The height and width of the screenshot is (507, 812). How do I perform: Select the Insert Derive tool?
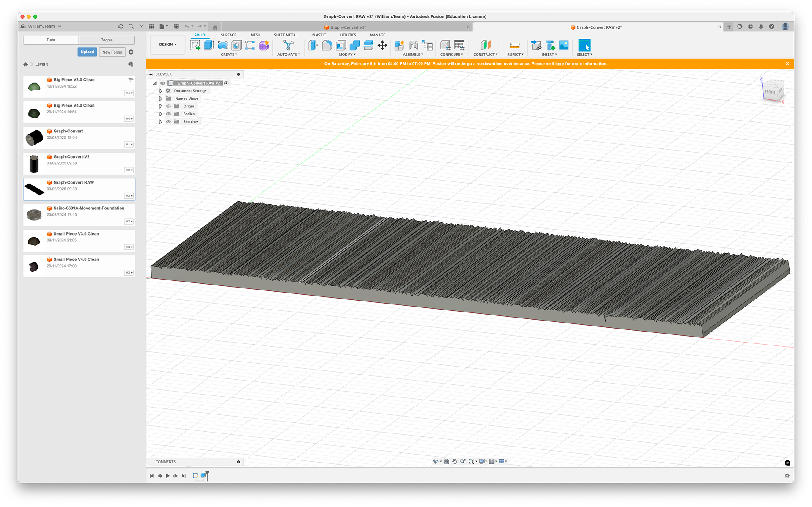[x=536, y=45]
